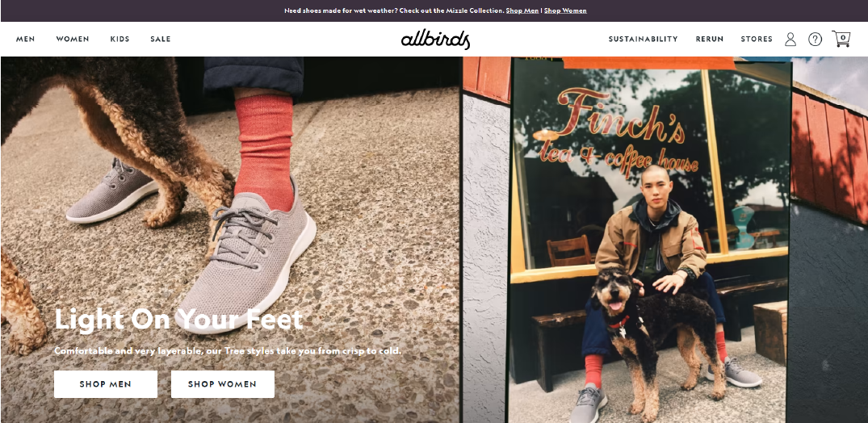Open the shopping cart icon

841,39
